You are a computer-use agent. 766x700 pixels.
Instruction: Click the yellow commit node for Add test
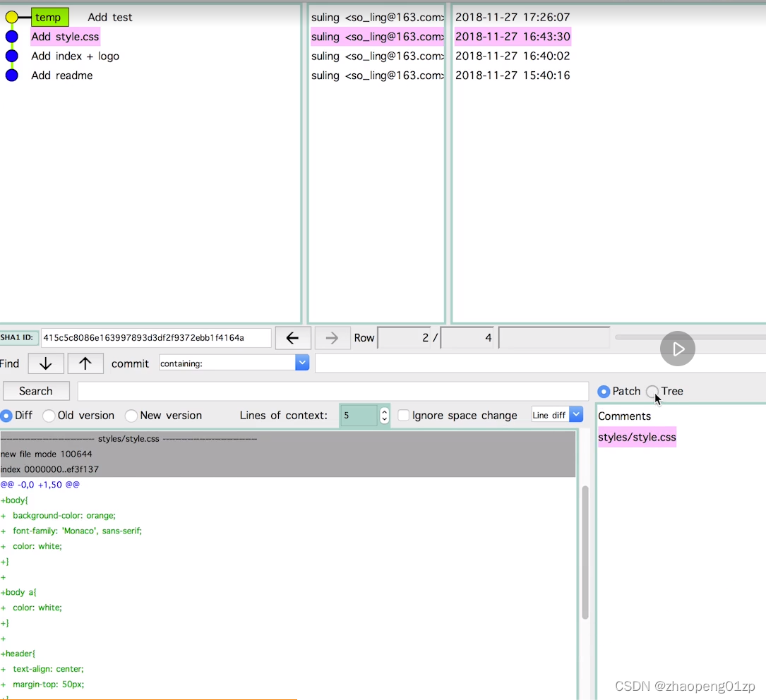click(x=12, y=18)
